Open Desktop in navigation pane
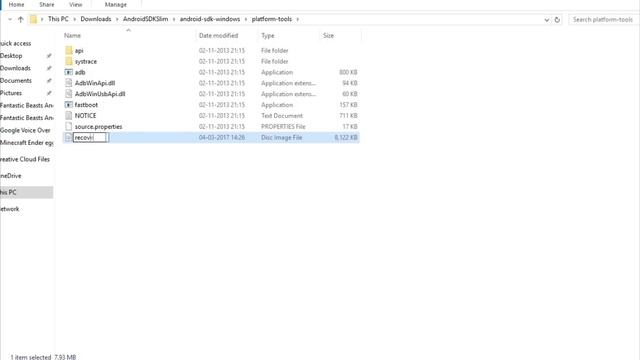This screenshot has height=360, width=640. (x=11, y=56)
